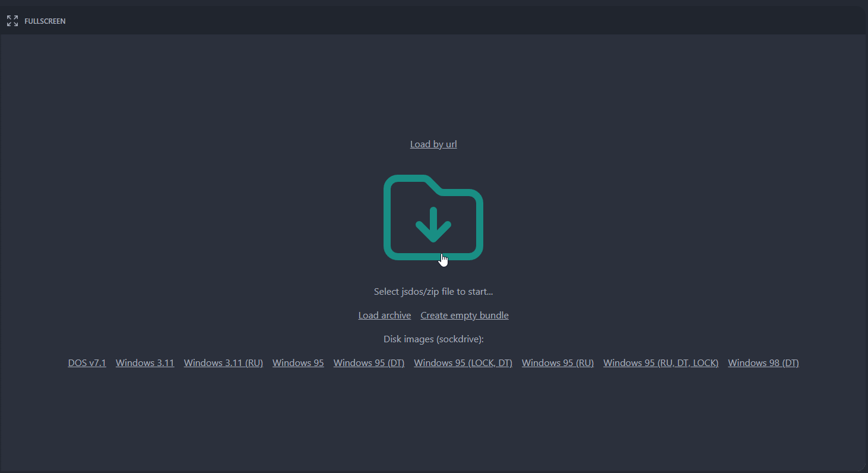Click the FULLSCREEN text label
Image resolution: width=868 pixels, height=473 pixels.
tap(45, 21)
